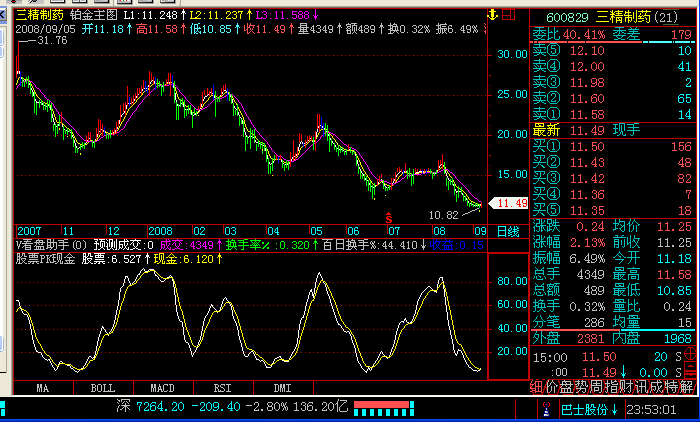Open the MACD indicator tab
Viewport: 700px width, 422px height.
[162, 388]
